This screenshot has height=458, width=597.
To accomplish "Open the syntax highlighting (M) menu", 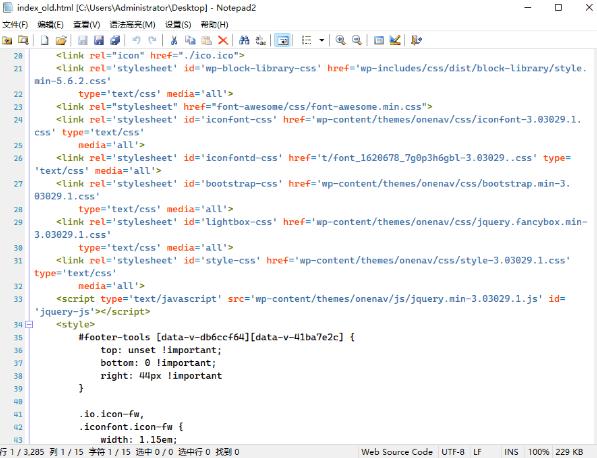I will [x=132, y=25].
